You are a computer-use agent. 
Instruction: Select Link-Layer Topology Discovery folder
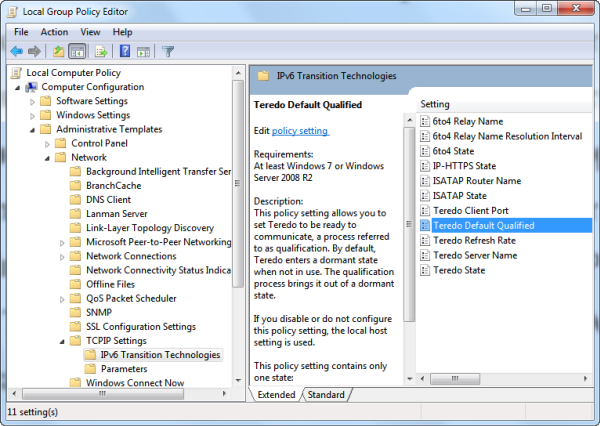(150, 228)
